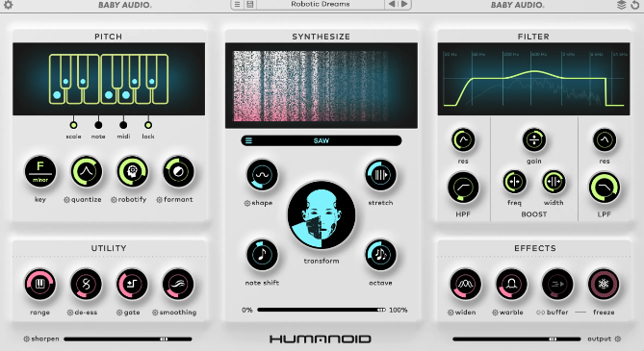Open the preset list menu icon

[237, 5]
